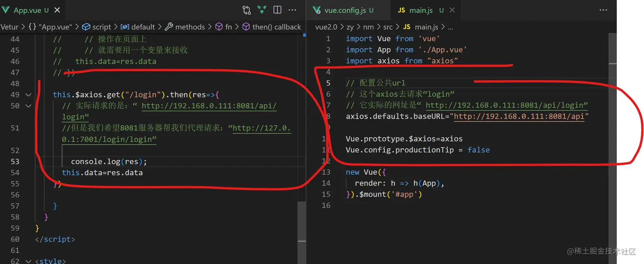Split the left editor with split icon
Viewport: 644px width, 264px height.
click(x=277, y=10)
